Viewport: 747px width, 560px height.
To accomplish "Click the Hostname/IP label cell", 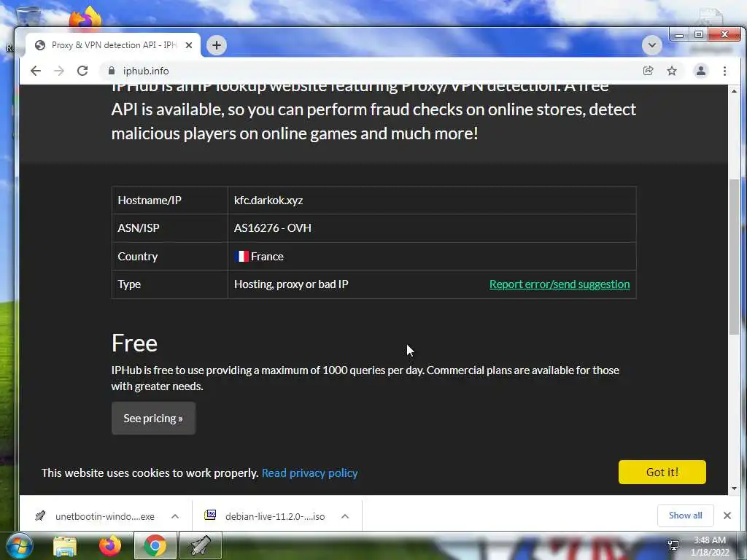I will coord(169,201).
